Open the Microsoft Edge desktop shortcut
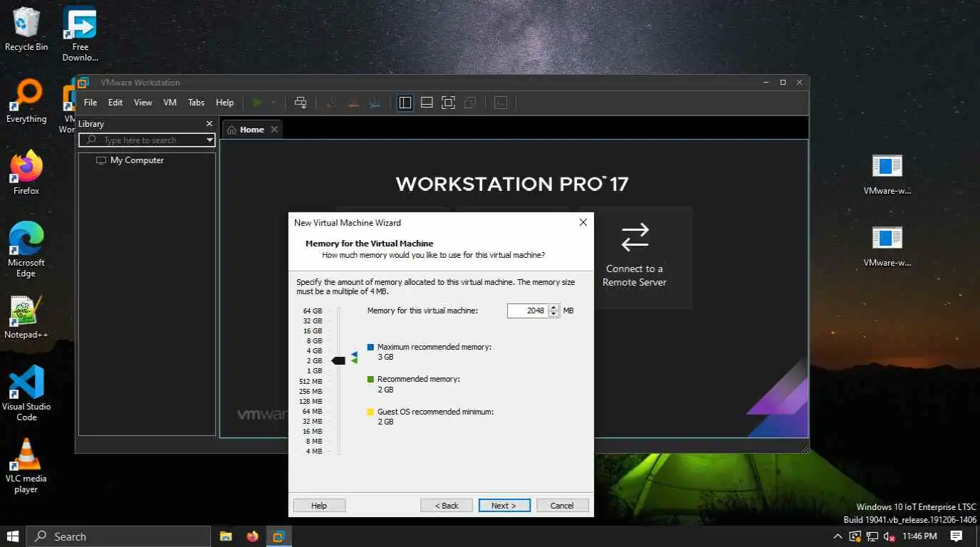Viewport: 980px width, 547px height. [26, 249]
